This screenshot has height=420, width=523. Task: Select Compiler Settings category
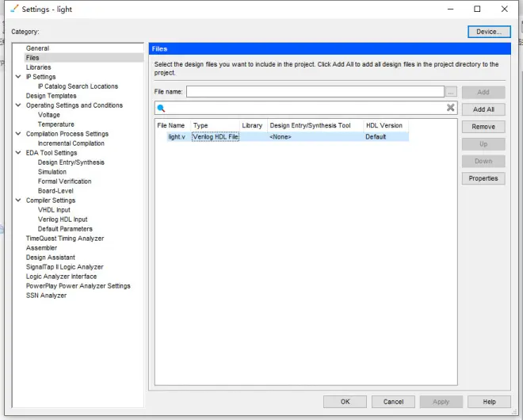click(x=51, y=200)
